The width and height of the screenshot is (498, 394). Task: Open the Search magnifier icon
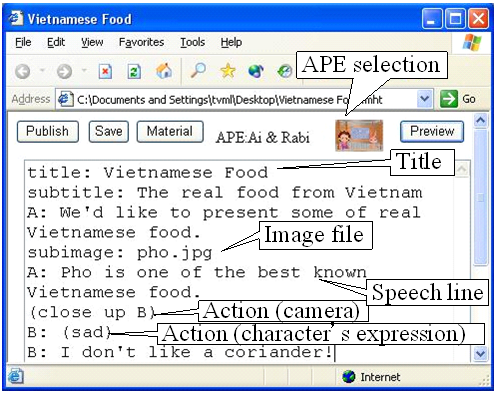pos(198,70)
